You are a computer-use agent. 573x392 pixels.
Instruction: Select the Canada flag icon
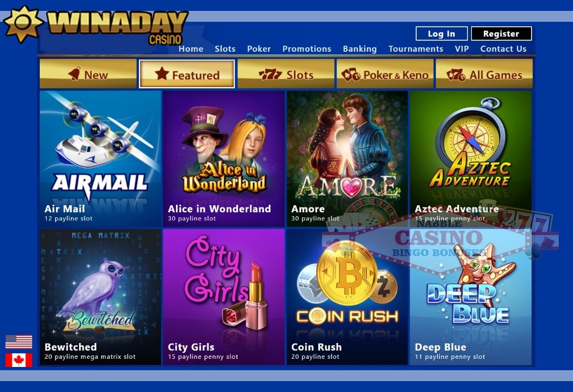(x=19, y=360)
